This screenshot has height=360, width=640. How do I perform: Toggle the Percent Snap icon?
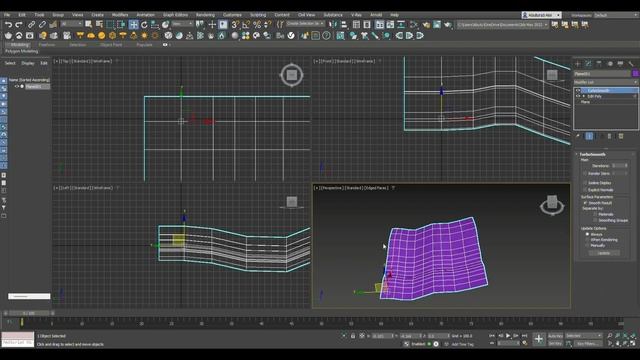(x=257, y=25)
